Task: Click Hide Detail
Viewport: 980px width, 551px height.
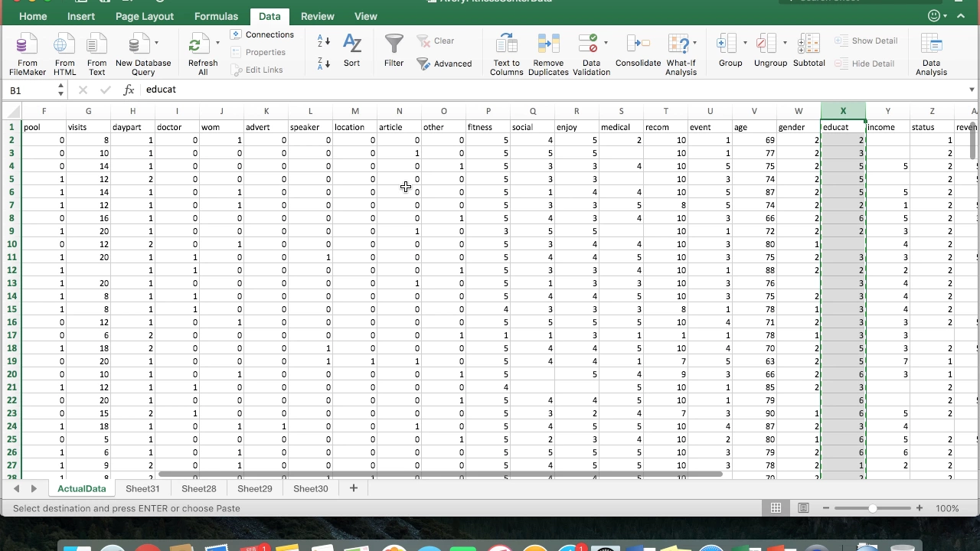Action: pyautogui.click(x=864, y=64)
